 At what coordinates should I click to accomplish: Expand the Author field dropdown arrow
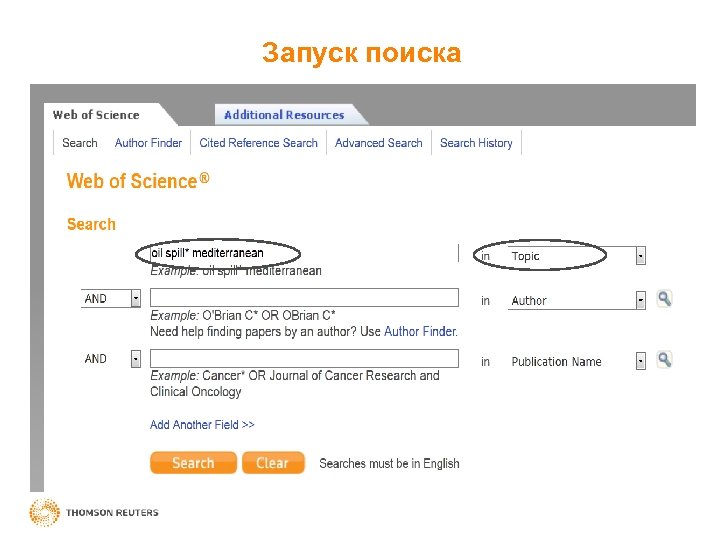[x=641, y=300]
